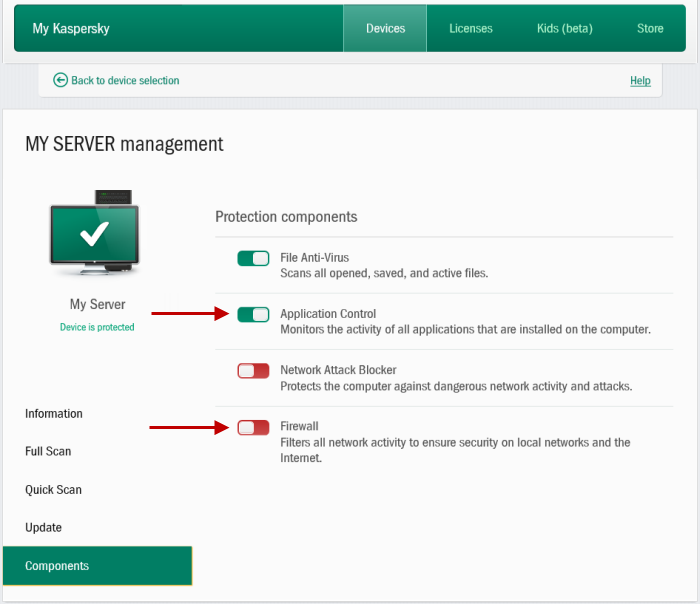
Task: Click the back arrow circle icon
Action: [x=60, y=80]
